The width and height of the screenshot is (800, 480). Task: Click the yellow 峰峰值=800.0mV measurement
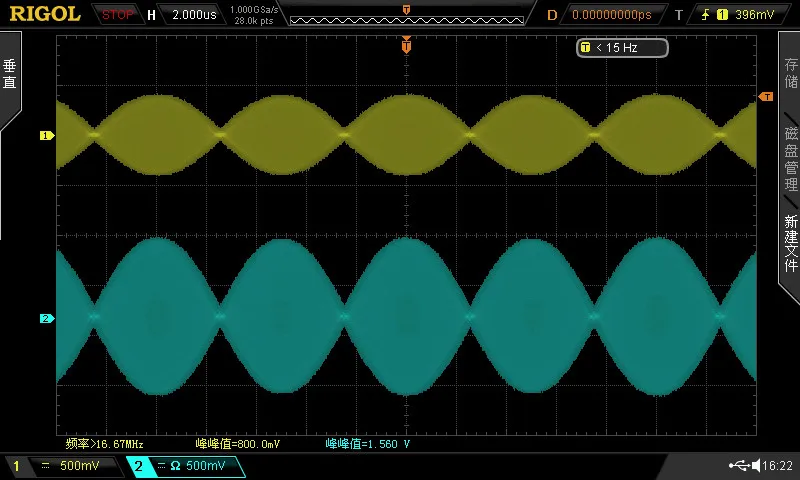[237, 444]
